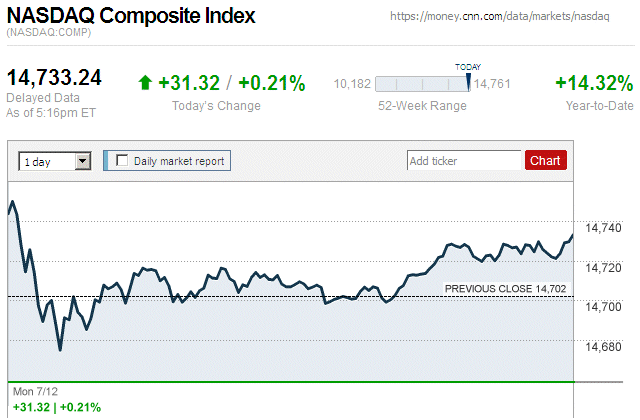
Task: Click the Today's Change +31.32 / +0.21% value
Action: pos(231,84)
